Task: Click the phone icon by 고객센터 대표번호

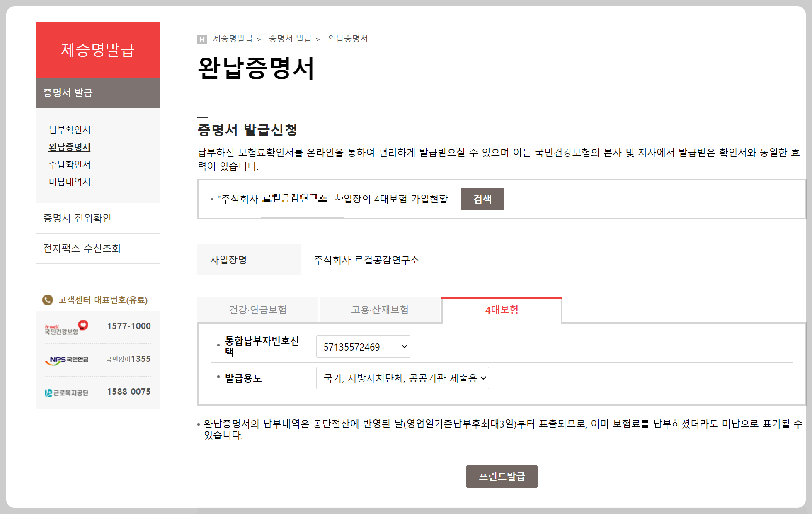Action: pos(48,300)
